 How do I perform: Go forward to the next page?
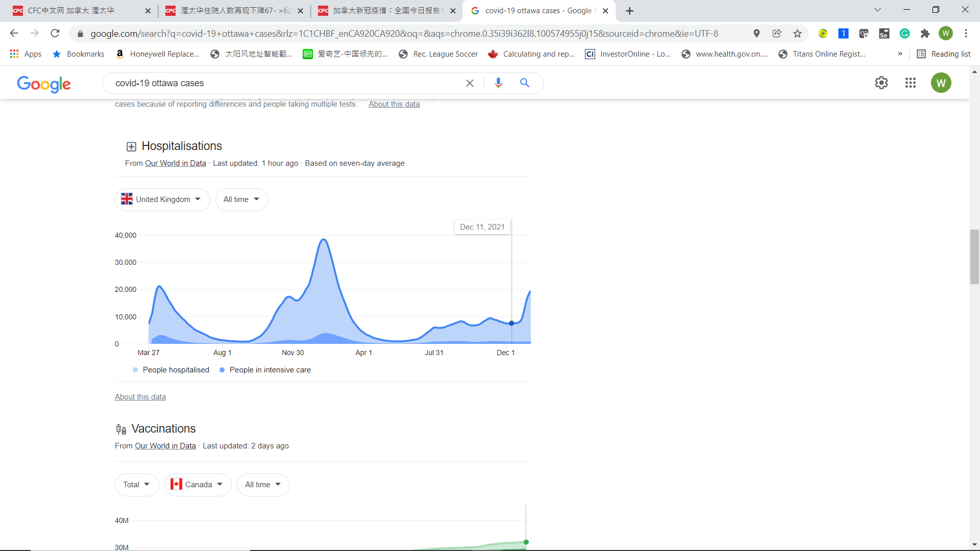[x=34, y=33]
